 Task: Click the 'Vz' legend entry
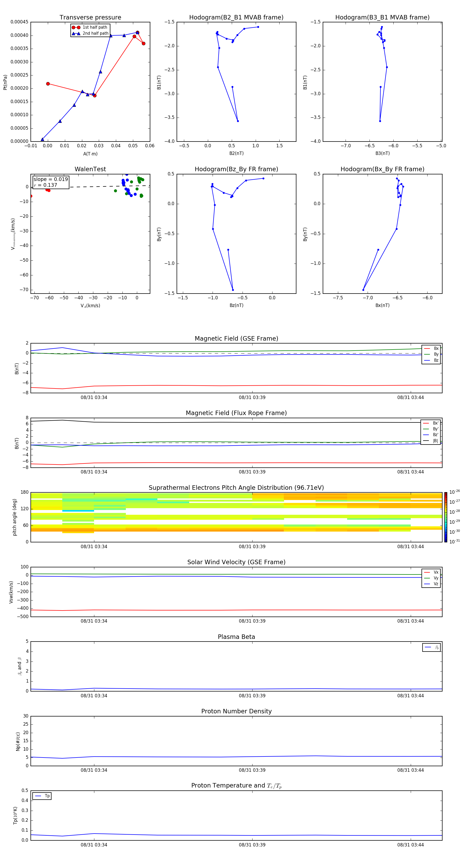tap(431, 584)
